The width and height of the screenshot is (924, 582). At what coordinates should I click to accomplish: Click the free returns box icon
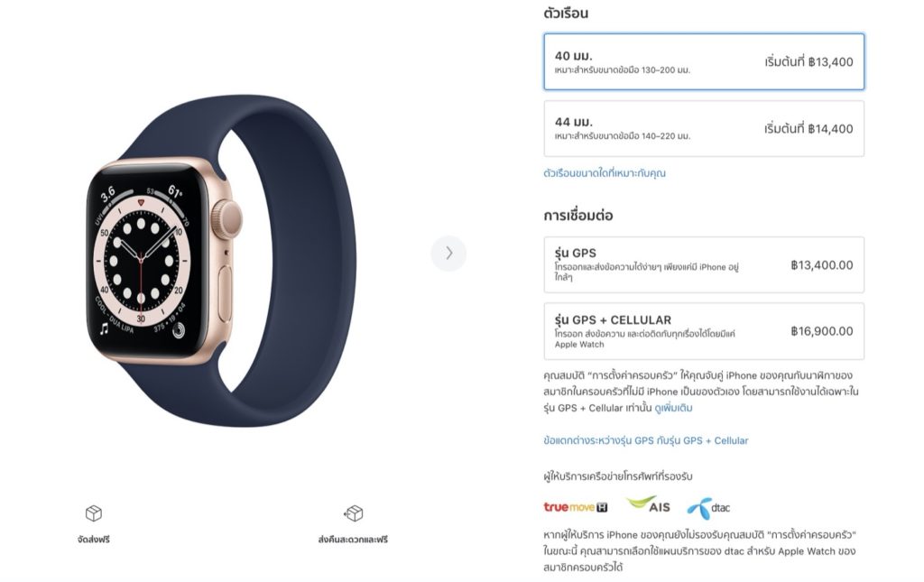pos(354,513)
